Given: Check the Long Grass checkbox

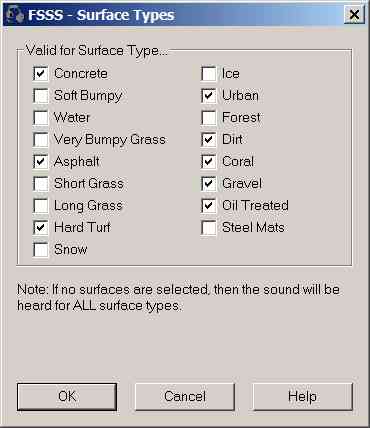Looking at the screenshot, I should click(41, 206).
